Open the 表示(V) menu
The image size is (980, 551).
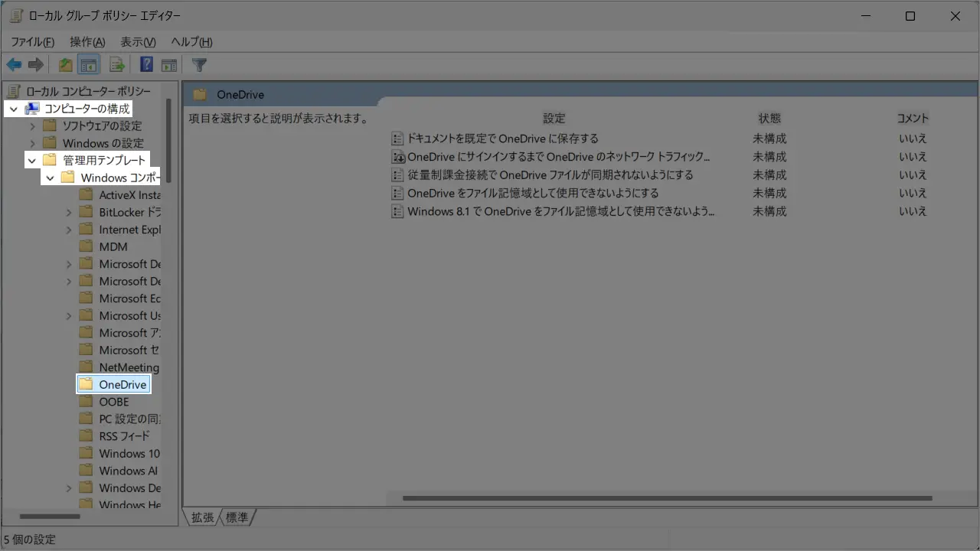coord(138,42)
